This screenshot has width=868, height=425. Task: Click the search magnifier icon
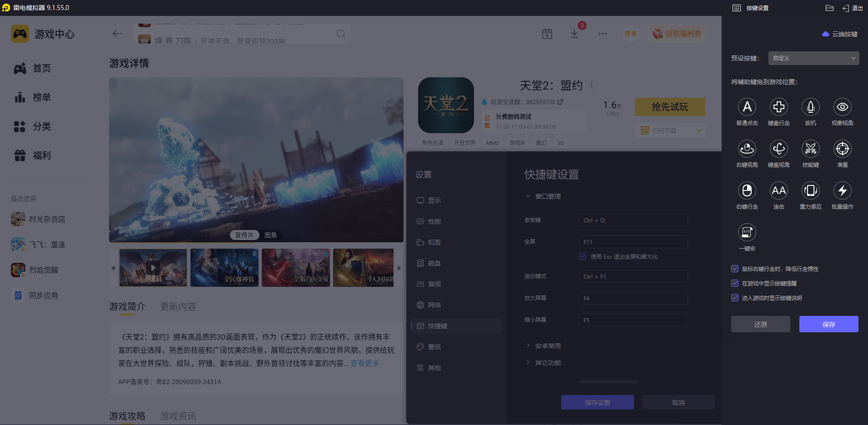coord(341,34)
